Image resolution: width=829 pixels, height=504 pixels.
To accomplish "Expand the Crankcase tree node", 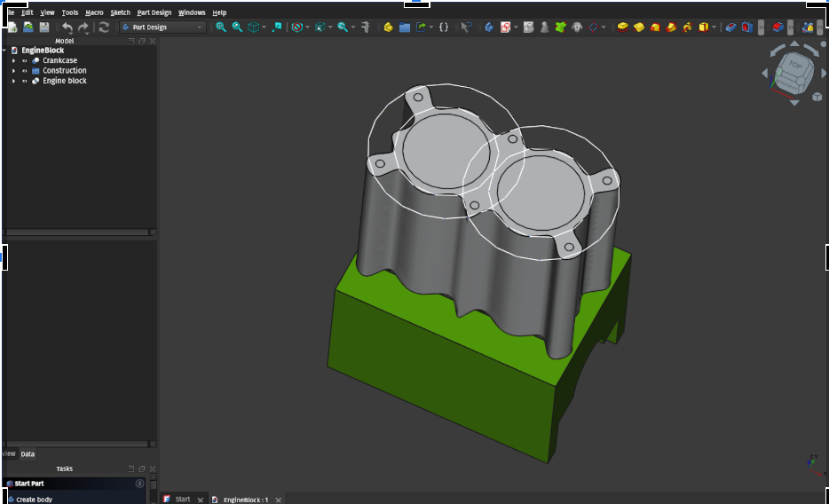I will [x=13, y=60].
